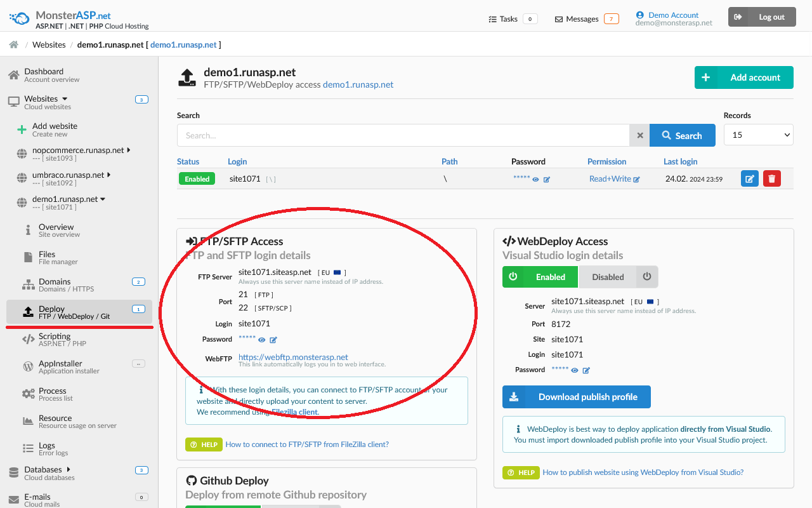Open the Records dropdown showing 15
812x508 pixels.
(759, 135)
